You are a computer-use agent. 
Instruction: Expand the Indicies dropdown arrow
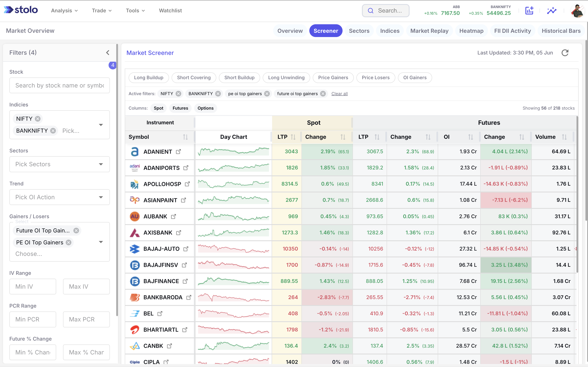101,125
